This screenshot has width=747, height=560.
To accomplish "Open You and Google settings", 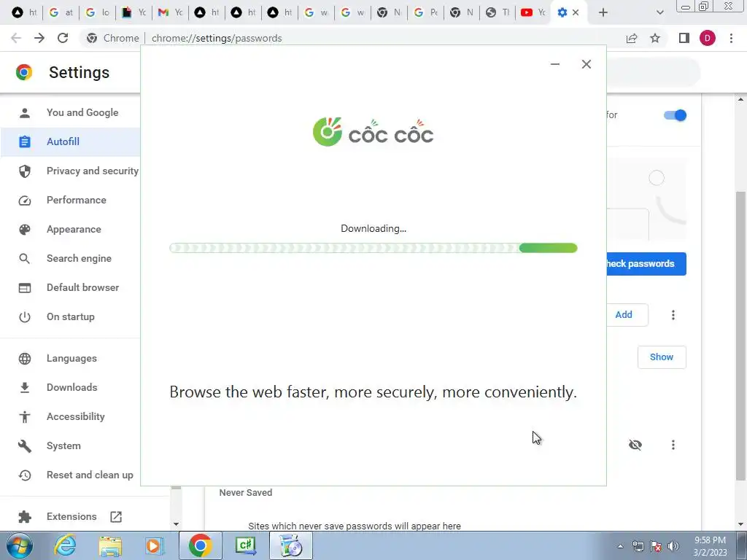I will pyautogui.click(x=82, y=112).
